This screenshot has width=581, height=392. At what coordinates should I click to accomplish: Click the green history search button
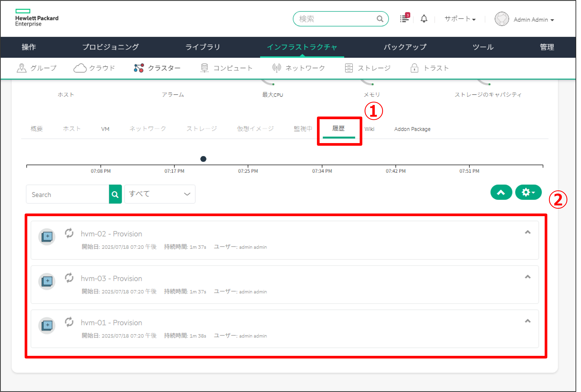(x=115, y=194)
